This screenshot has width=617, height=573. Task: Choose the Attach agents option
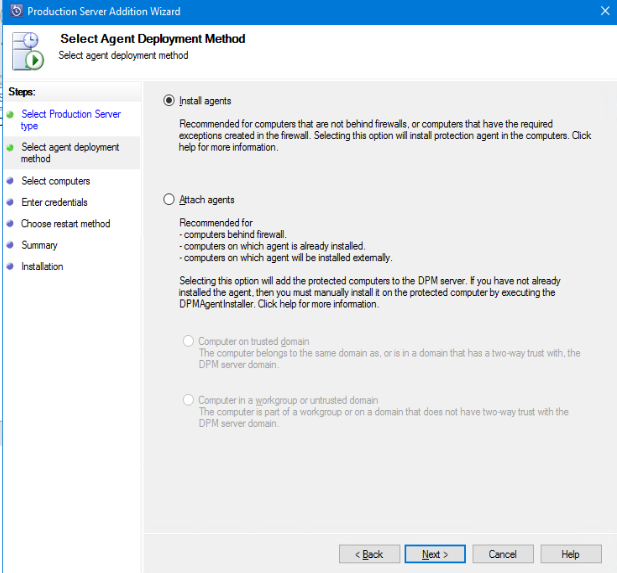click(169, 200)
